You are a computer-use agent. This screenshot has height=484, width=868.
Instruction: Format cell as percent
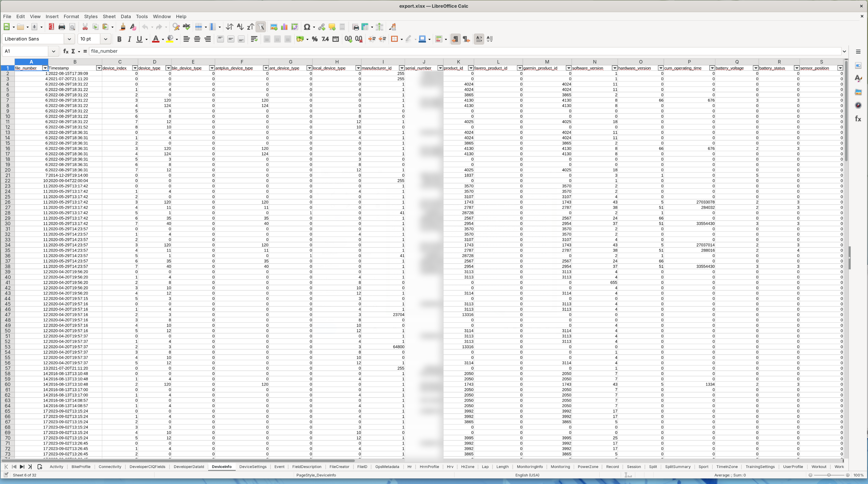[315, 39]
